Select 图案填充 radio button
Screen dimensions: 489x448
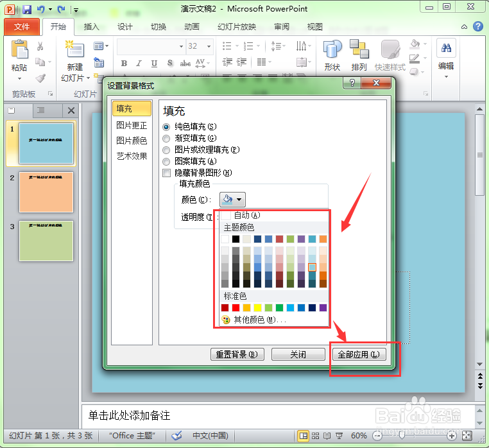[166, 162]
